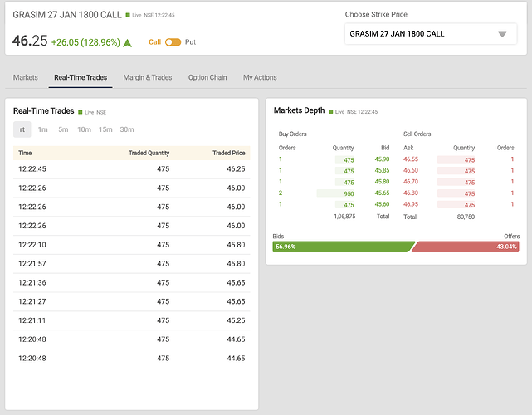Click bid price 45.85
Image resolution: width=532 pixels, height=415 pixels.
point(382,170)
